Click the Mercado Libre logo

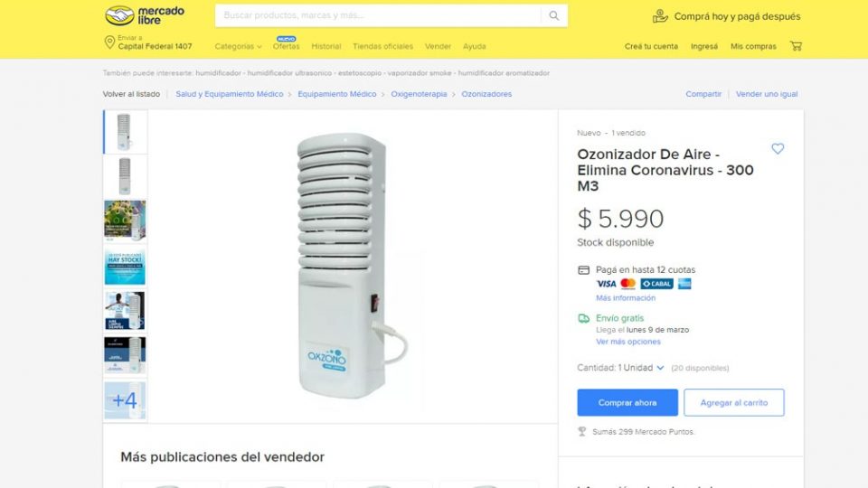[145, 15]
